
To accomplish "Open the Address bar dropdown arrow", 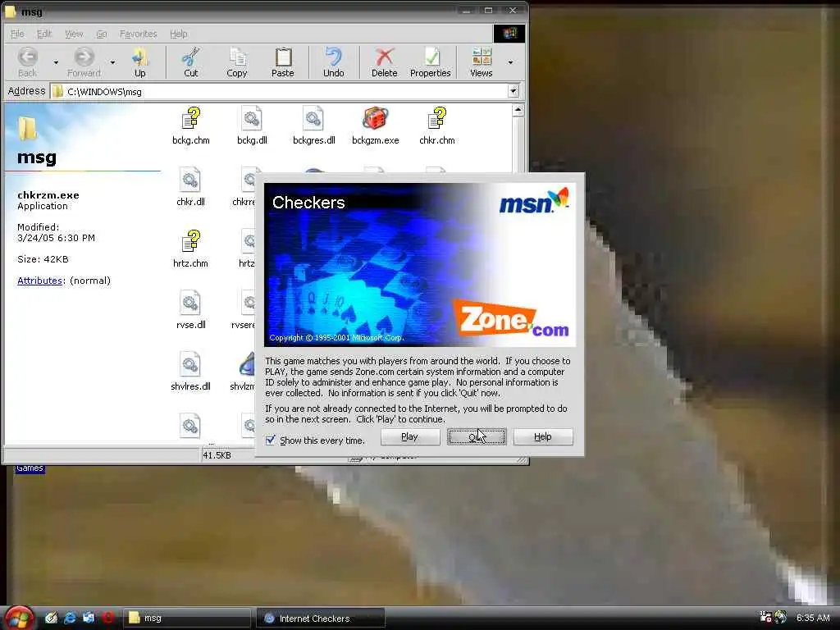I will (x=514, y=91).
